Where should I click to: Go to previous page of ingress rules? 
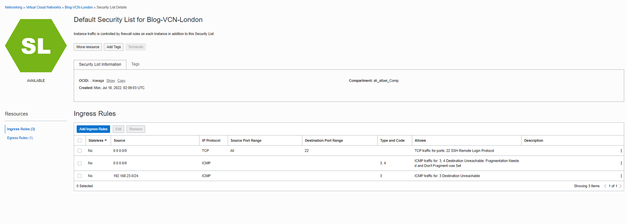[x=605, y=186]
